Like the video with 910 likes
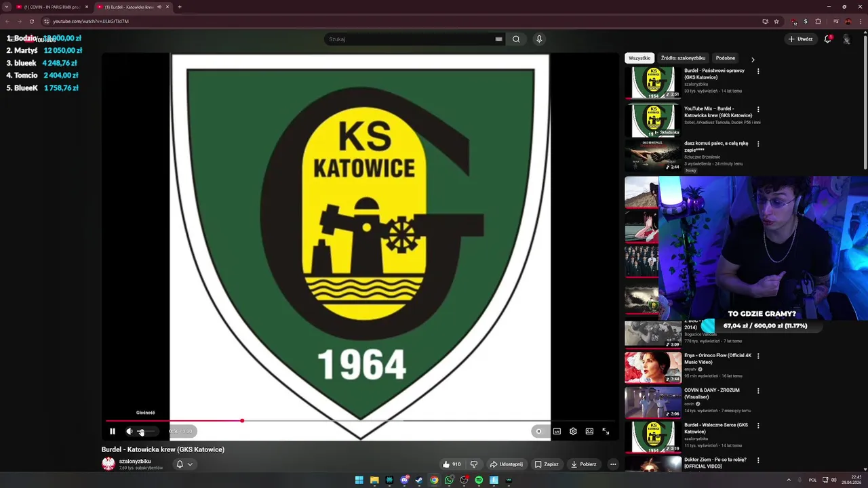Image resolution: width=868 pixels, height=488 pixels. (x=452, y=464)
